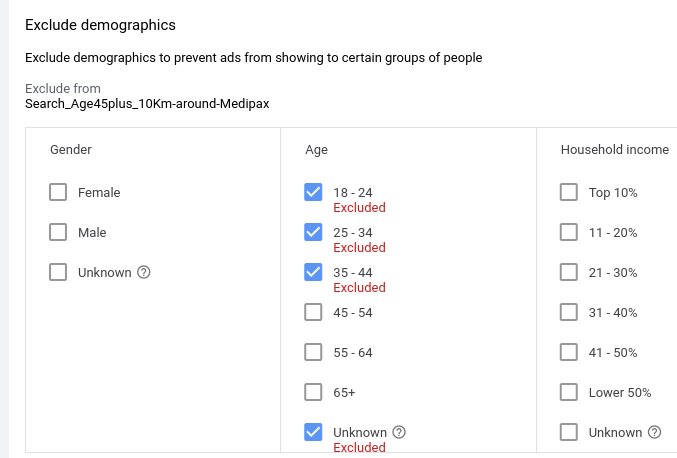
Task: Uncheck the 35 - 44 age checkbox
Action: (x=313, y=272)
